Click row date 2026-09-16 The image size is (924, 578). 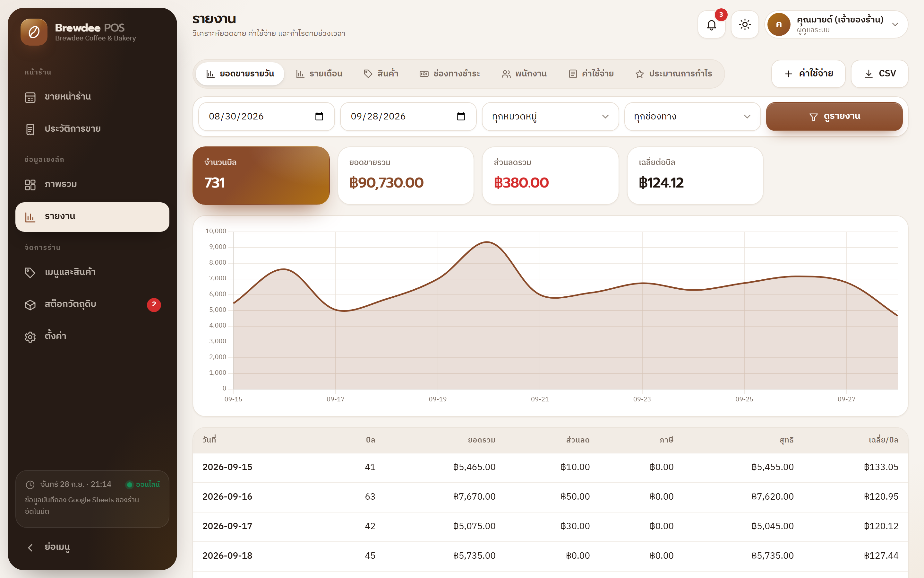coord(227,496)
